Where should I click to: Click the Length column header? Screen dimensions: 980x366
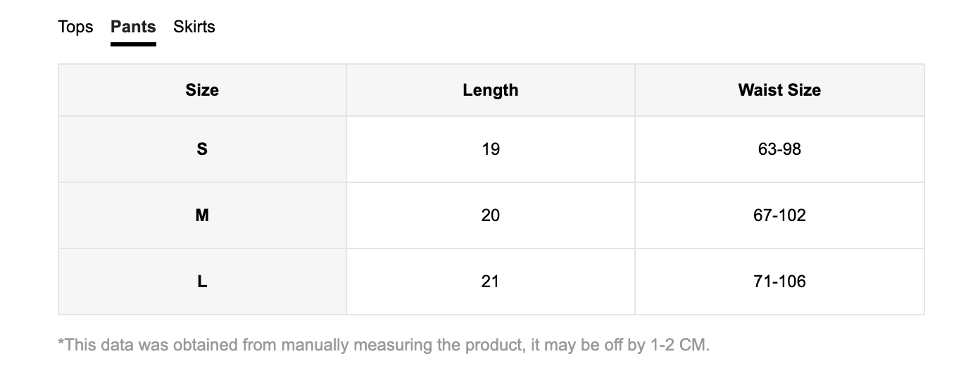tap(491, 90)
